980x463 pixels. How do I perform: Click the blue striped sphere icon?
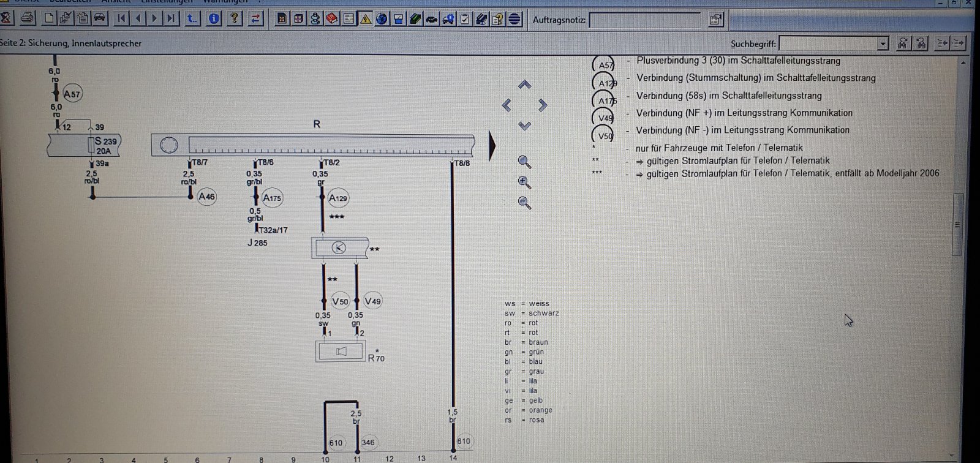point(514,19)
